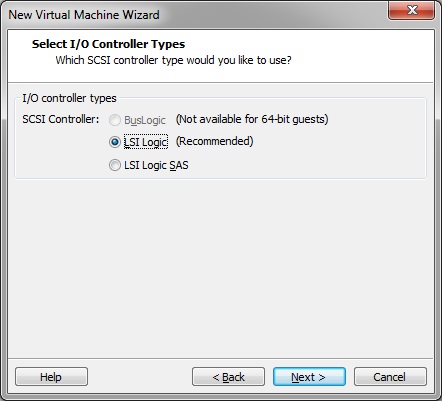Screen dimensions: 443x401
Task: Click the 'Select I/O Controller Types' heading
Action: [x=108, y=44]
